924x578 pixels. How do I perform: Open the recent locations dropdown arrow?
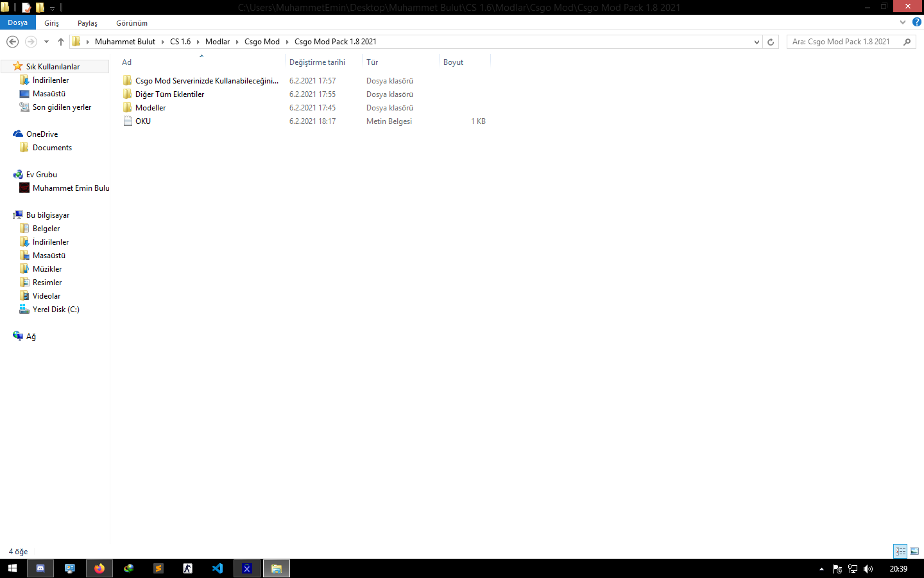tap(46, 42)
